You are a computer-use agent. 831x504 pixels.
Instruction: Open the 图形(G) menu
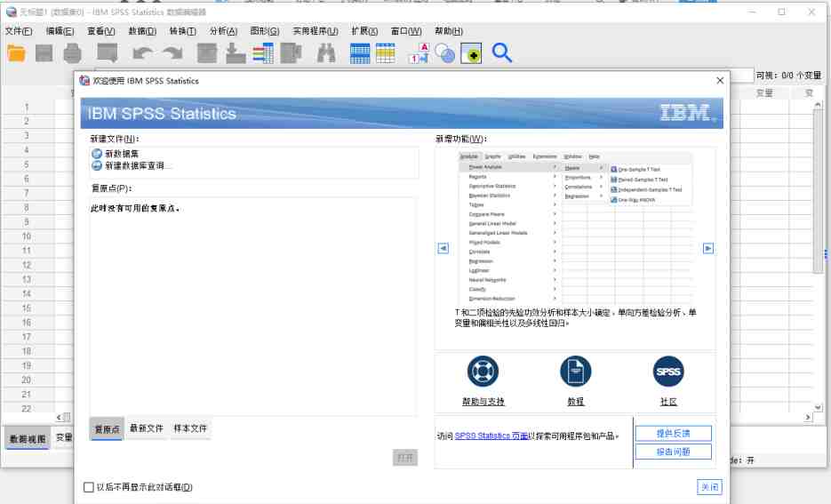pyautogui.click(x=265, y=31)
